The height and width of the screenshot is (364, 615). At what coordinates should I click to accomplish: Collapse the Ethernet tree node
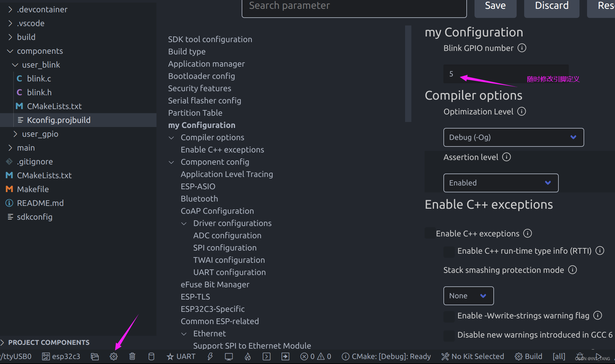tap(184, 334)
